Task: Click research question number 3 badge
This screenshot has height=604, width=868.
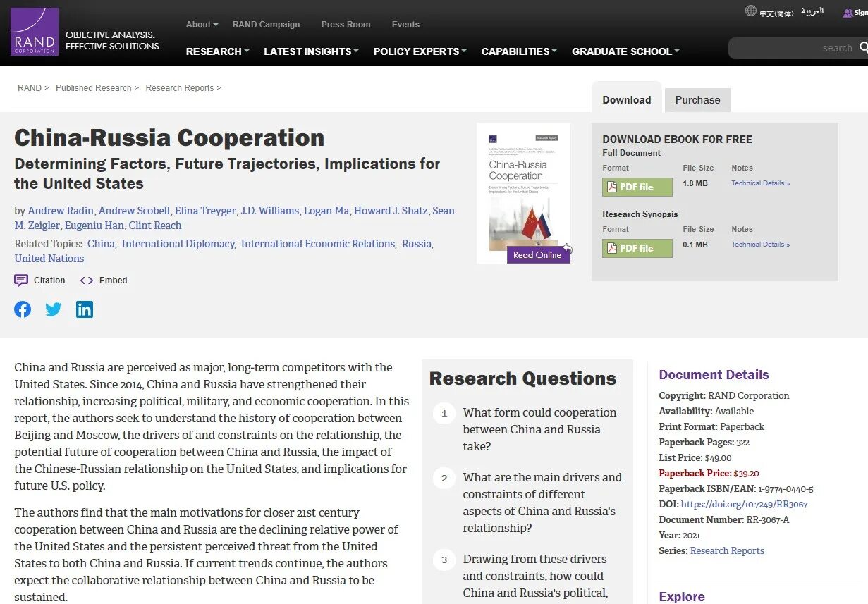Action: click(444, 560)
